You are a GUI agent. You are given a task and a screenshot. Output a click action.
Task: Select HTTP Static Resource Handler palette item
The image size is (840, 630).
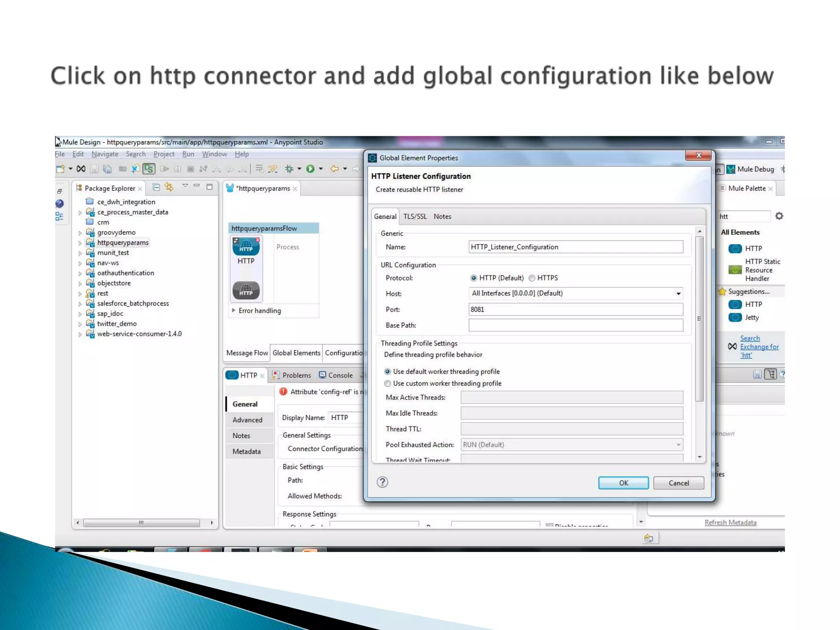coord(758,270)
